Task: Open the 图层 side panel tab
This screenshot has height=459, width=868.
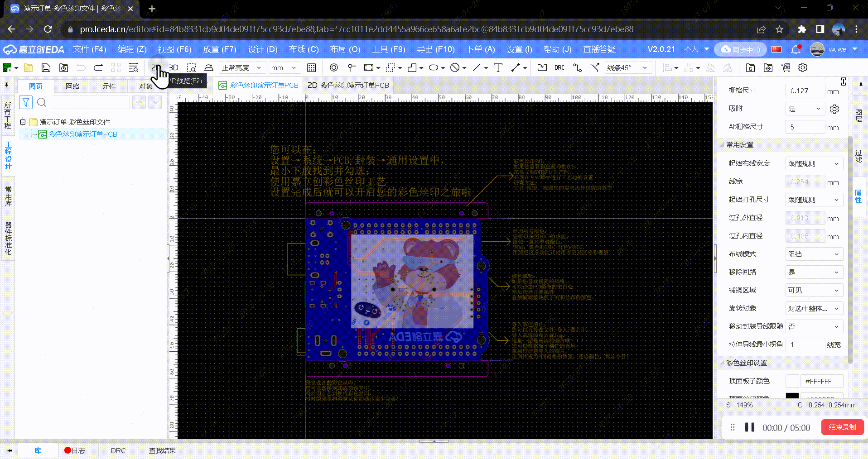Action: tap(858, 116)
